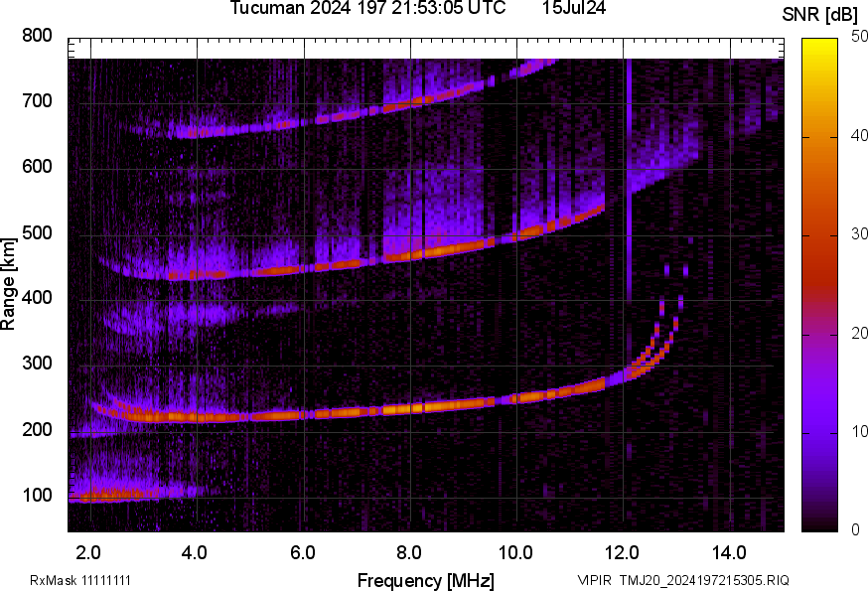Click colorbar tick value 40
868x591 pixels.
point(860,135)
